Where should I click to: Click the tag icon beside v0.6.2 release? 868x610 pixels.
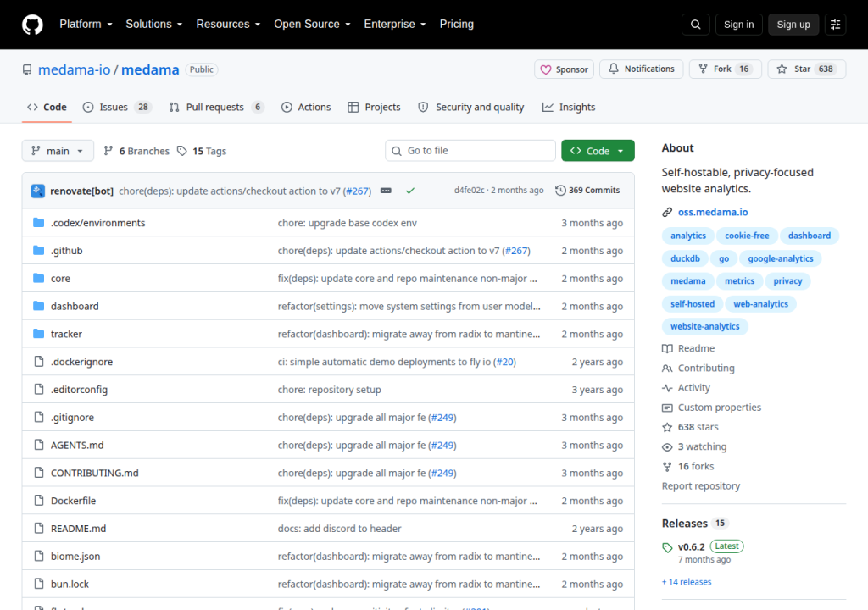tap(667, 547)
